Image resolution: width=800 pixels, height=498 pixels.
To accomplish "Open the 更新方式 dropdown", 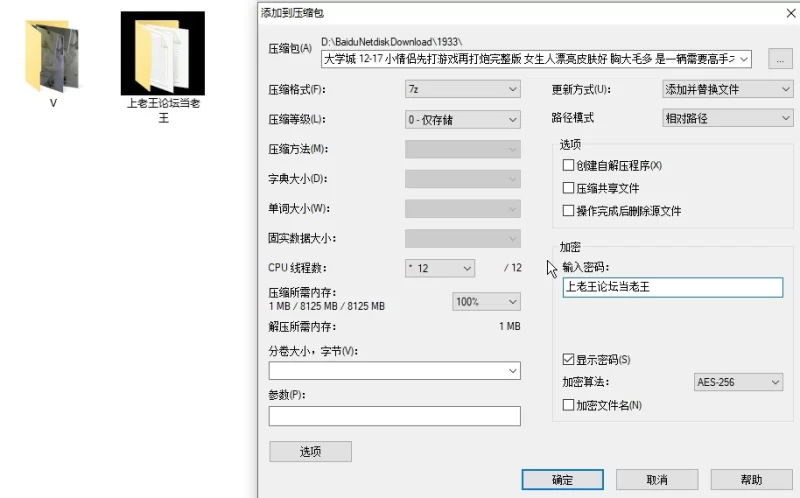I will [x=727, y=89].
